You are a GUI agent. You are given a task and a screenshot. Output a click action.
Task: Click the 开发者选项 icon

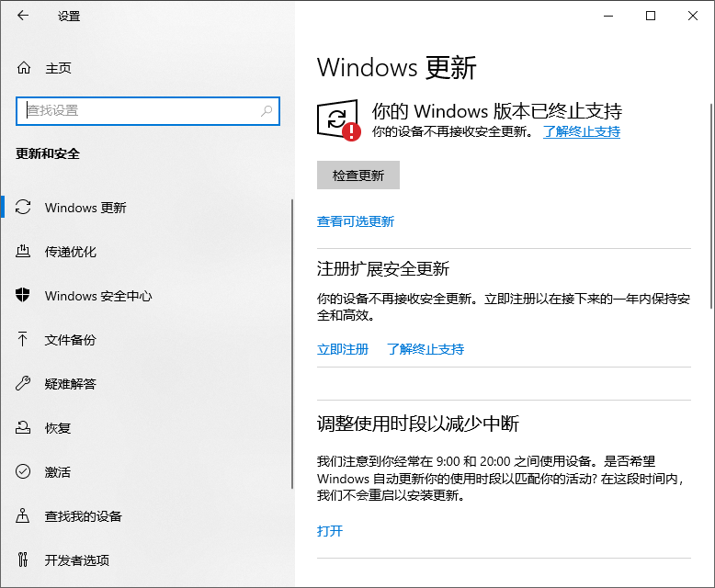click(23, 560)
